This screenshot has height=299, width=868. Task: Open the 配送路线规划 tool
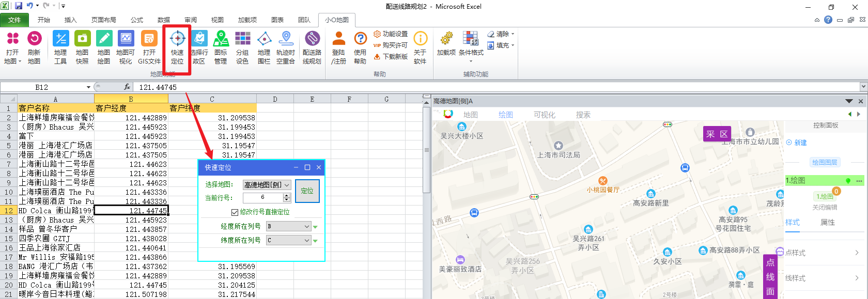[x=312, y=47]
